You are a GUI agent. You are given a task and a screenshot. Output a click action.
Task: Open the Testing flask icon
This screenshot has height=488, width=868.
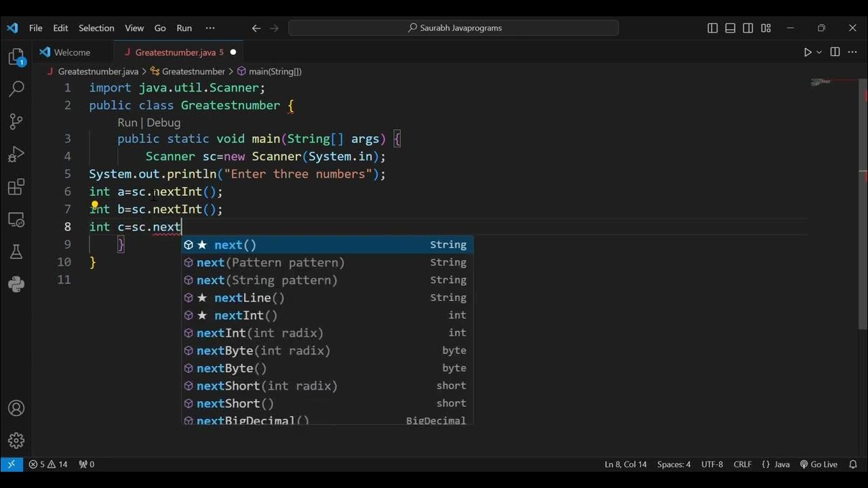pyautogui.click(x=16, y=253)
